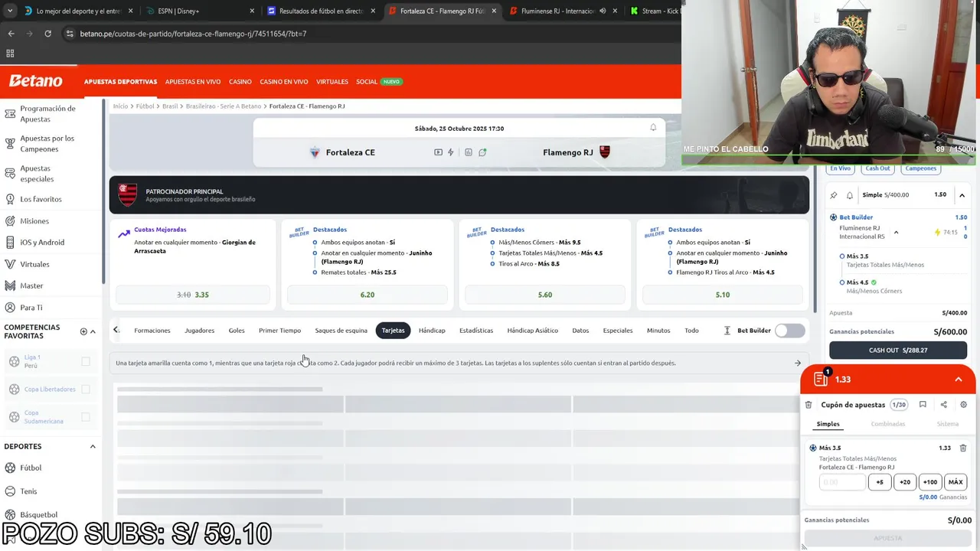Open the Apuestas en Vivo menu

pyautogui.click(x=193, y=82)
